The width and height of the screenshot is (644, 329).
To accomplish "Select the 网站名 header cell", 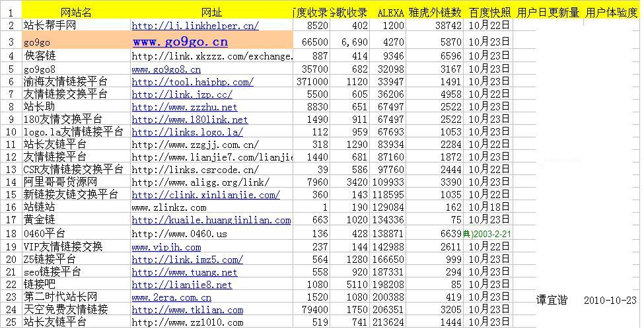I will [x=76, y=12].
